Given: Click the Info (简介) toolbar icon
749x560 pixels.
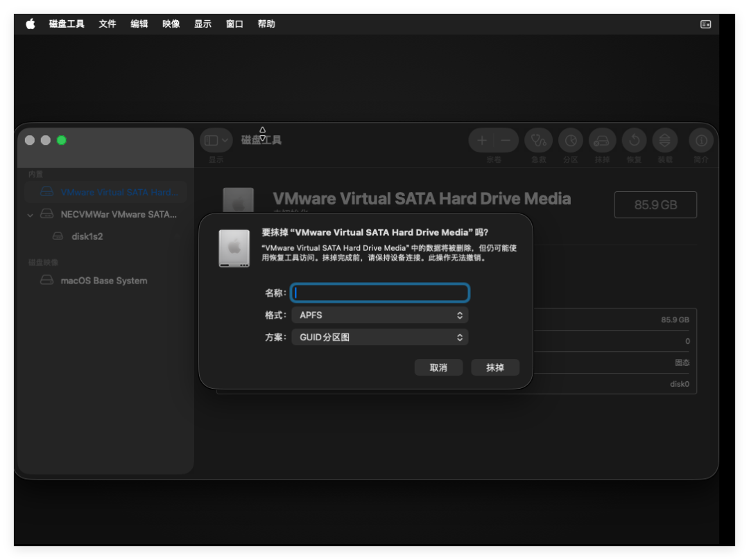Looking at the screenshot, I should pyautogui.click(x=700, y=141).
